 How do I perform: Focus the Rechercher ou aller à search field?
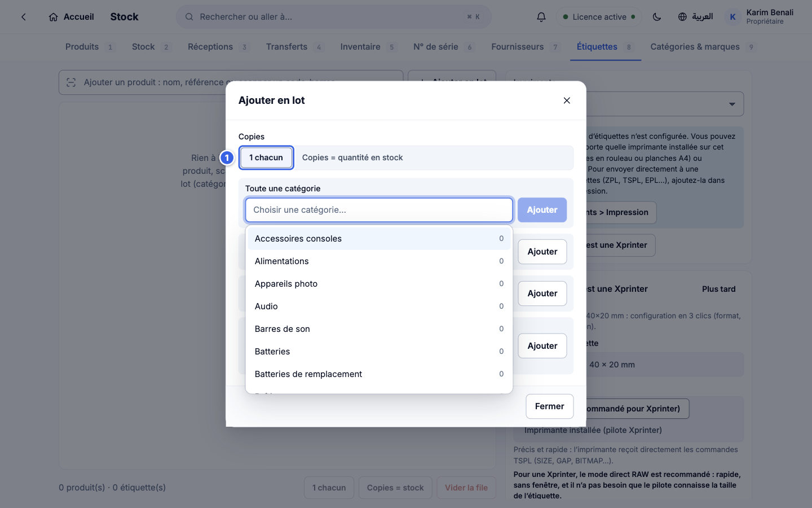(x=334, y=17)
